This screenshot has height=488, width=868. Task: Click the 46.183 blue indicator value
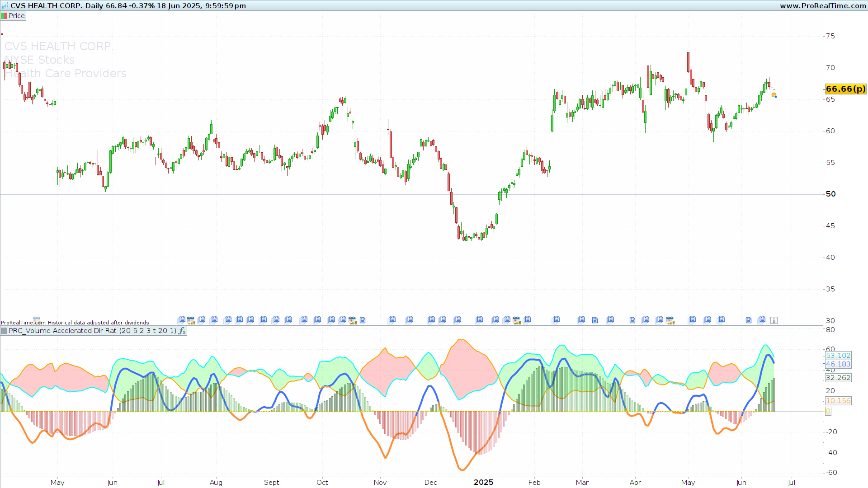tap(838, 364)
